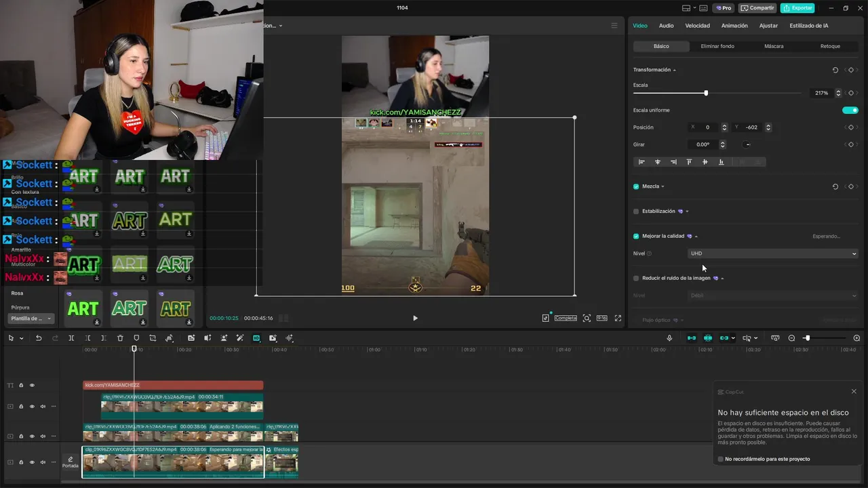Click the Completa preview quality button

point(566,318)
